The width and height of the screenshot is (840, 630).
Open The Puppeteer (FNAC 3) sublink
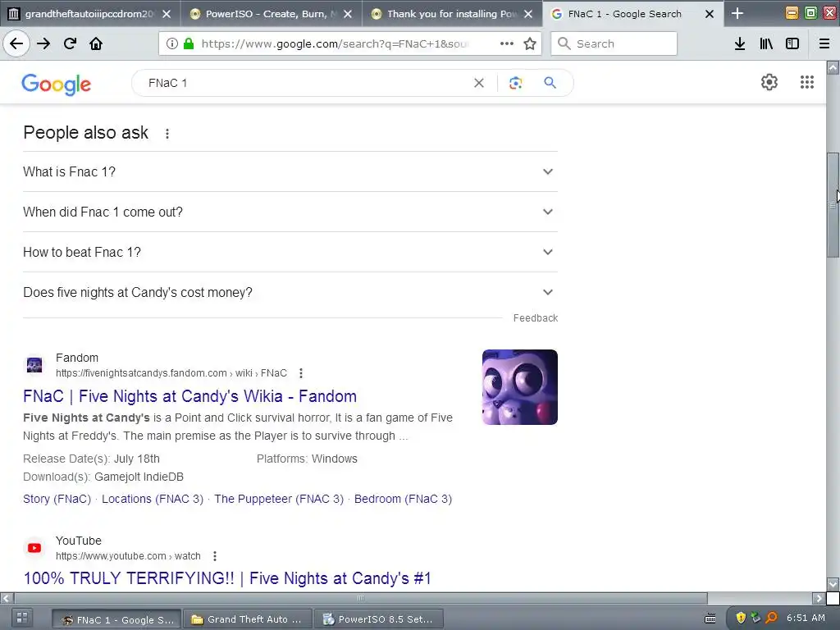pyautogui.click(x=279, y=499)
